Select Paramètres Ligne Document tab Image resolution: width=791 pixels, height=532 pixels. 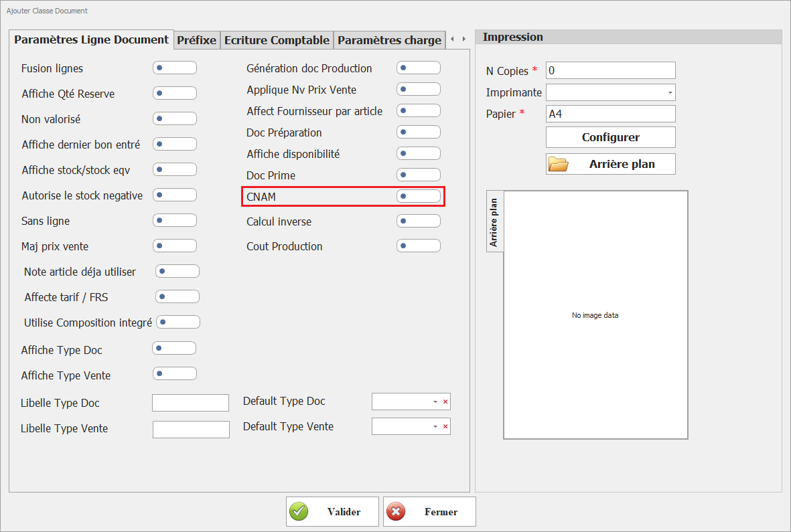pyautogui.click(x=91, y=39)
